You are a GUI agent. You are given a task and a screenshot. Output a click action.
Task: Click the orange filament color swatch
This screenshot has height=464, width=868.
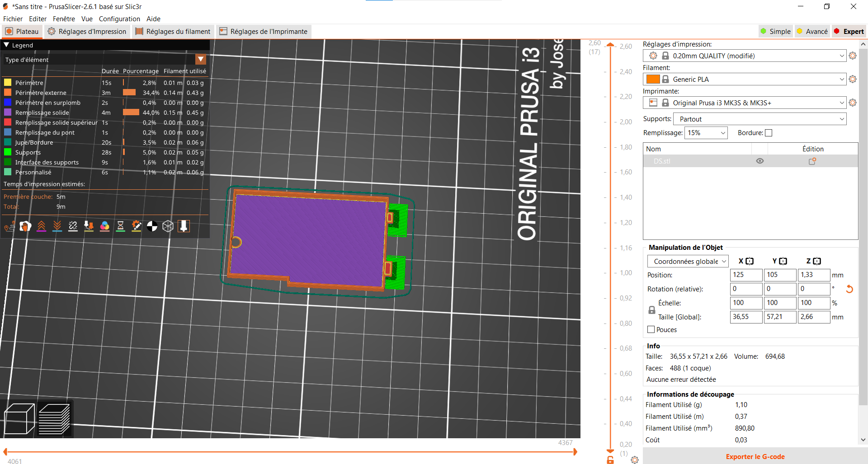tap(653, 79)
